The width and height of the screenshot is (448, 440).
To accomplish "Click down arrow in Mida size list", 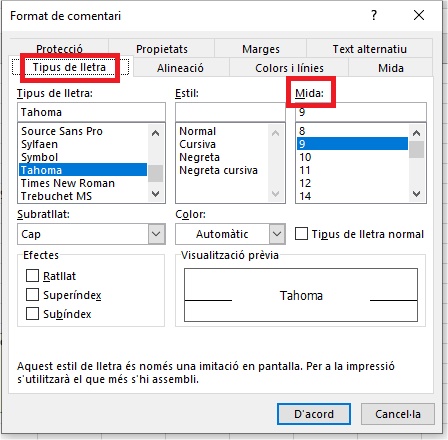I will (x=416, y=194).
